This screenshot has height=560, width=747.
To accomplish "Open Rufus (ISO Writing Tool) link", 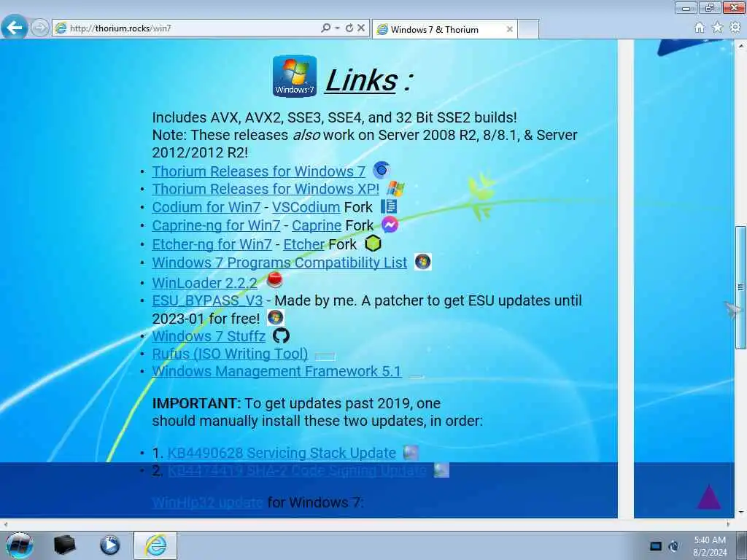I will click(230, 354).
